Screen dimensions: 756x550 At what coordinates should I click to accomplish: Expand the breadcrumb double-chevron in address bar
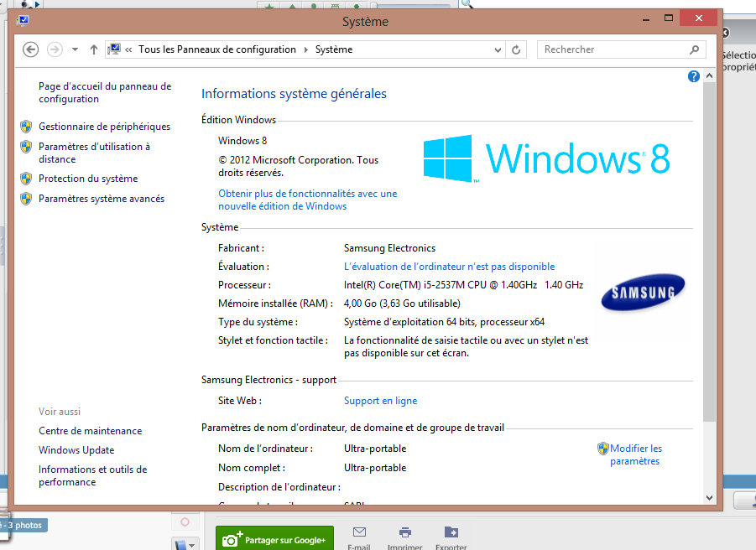coord(129,49)
